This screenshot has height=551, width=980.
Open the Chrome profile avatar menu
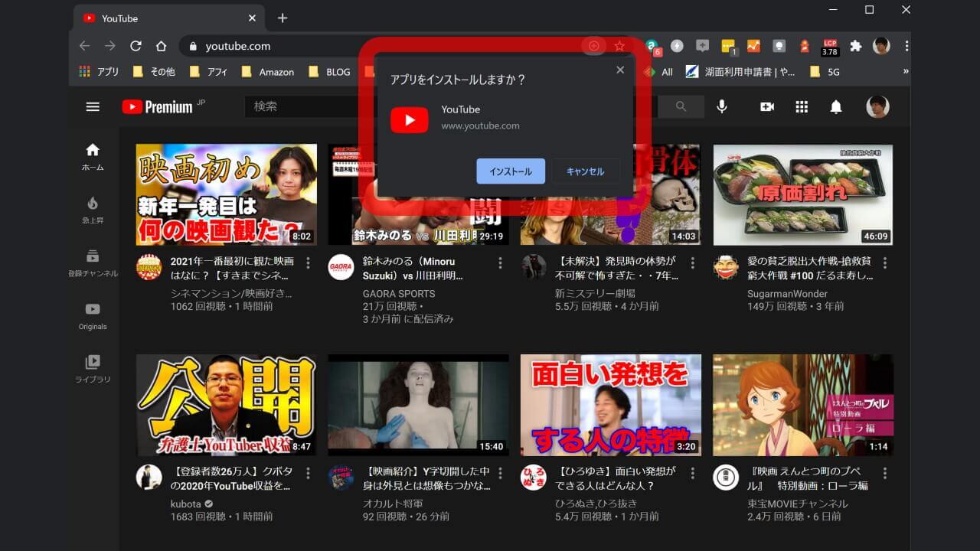tap(880, 45)
